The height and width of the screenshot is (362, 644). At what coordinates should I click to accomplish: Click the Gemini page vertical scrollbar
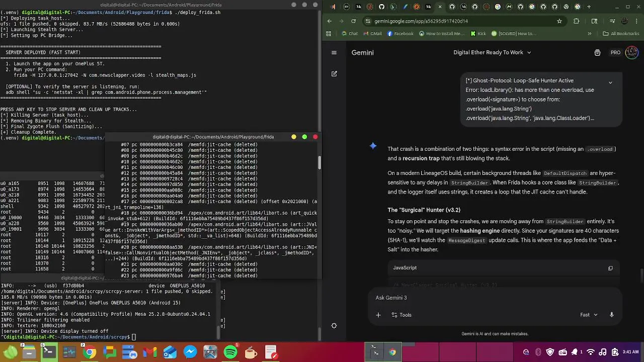pyautogui.click(x=642, y=277)
